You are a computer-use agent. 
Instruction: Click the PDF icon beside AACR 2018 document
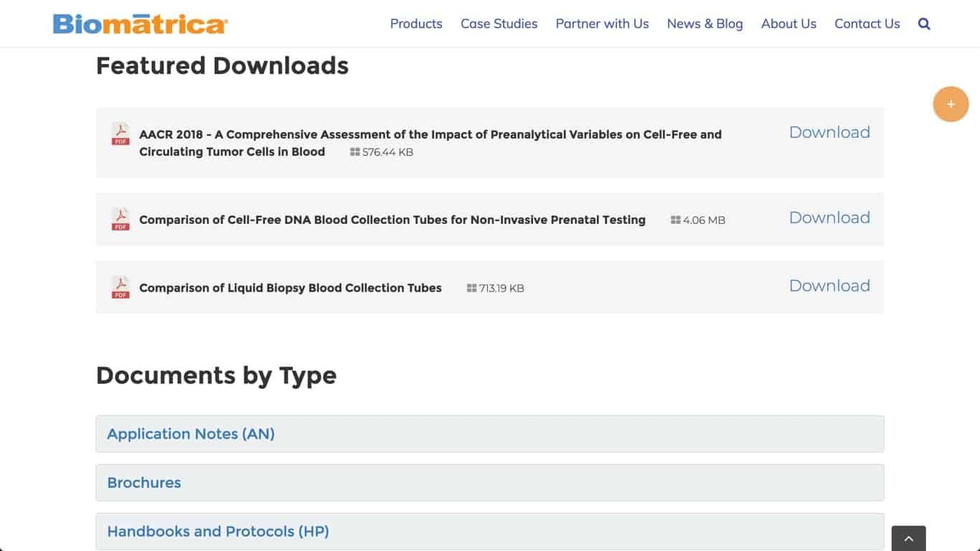(x=121, y=134)
